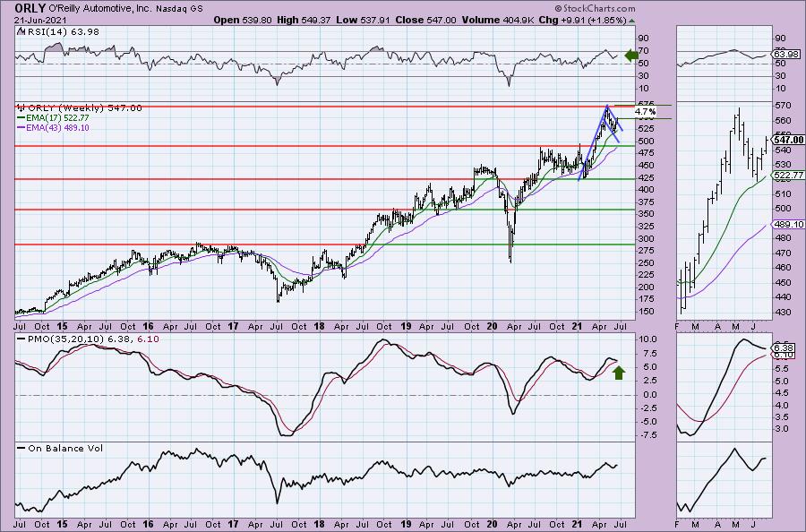Click the 522.77 EMA tag in the right panel
The width and height of the screenshot is (806, 532).
pos(788,176)
